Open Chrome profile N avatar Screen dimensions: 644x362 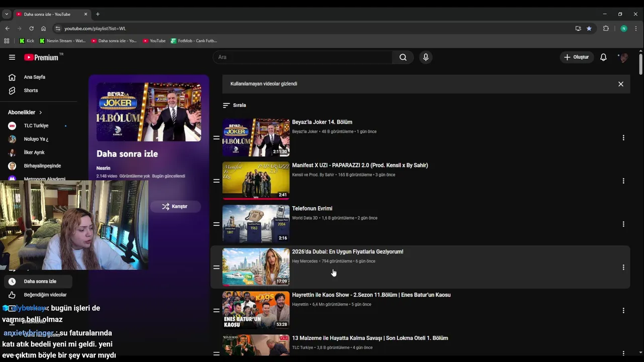[624, 29]
